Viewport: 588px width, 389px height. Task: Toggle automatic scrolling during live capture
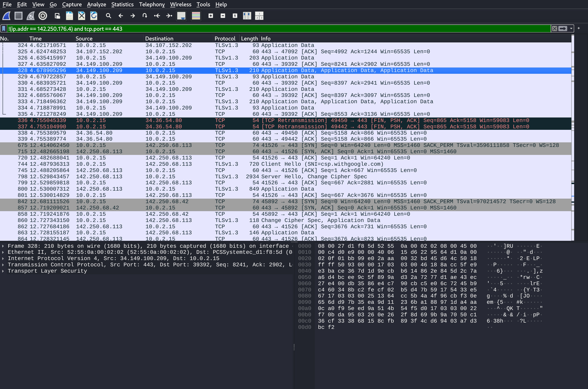click(181, 16)
